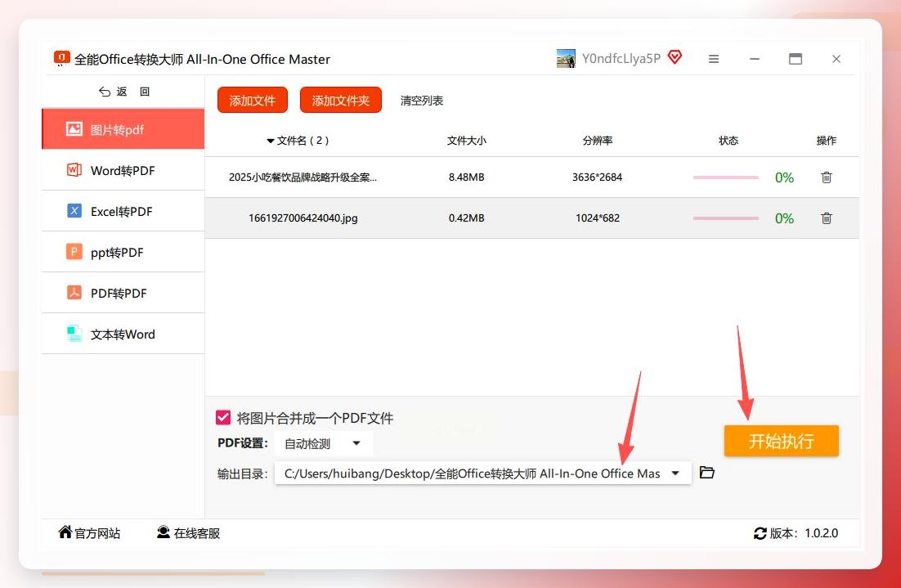Click the 文本转Word text icon
The width and height of the screenshot is (901, 588).
pyautogui.click(x=74, y=334)
